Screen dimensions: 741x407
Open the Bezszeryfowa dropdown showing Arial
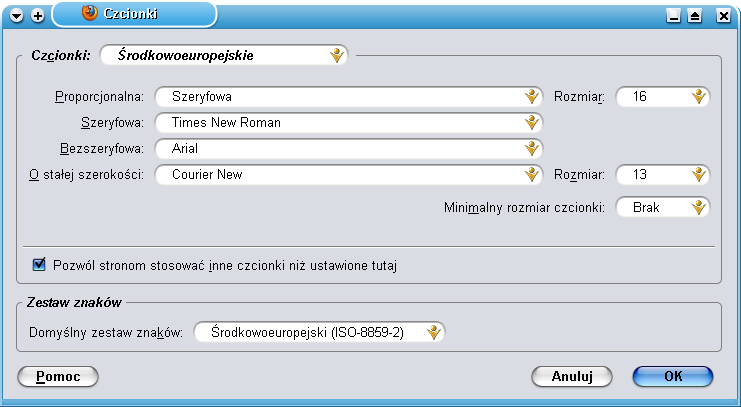(x=348, y=149)
